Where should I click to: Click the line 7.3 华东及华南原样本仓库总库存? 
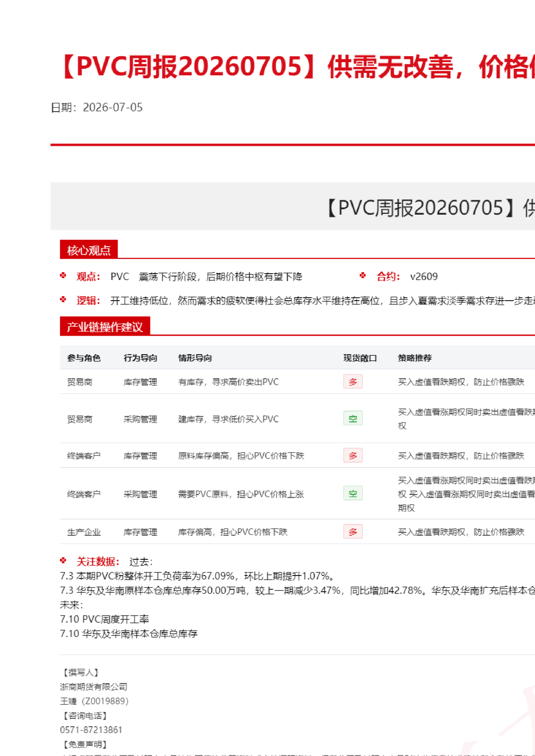click(297, 590)
